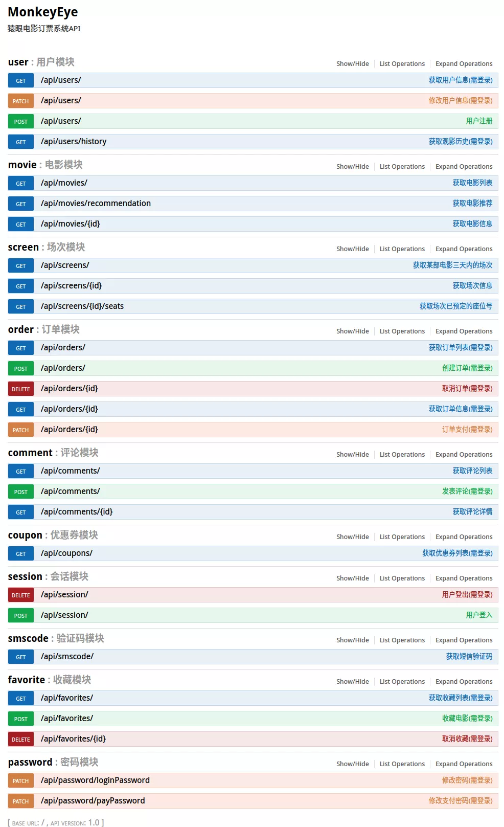The image size is (504, 827).
Task: Click the 获取场次已预定的座位号 description link
Action: 456,306
